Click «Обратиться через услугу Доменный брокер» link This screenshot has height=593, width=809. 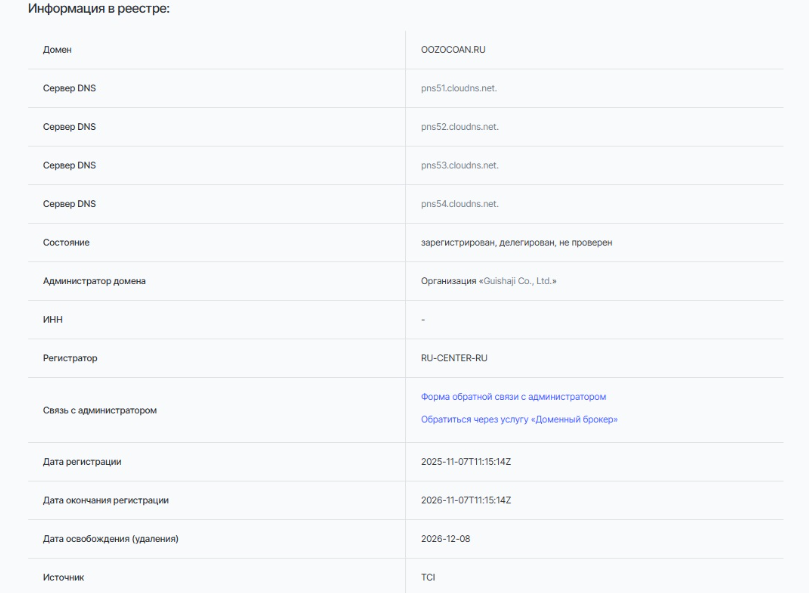click(519, 419)
